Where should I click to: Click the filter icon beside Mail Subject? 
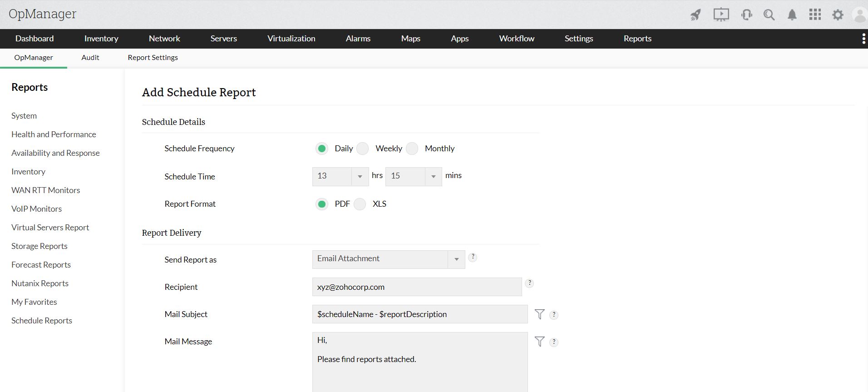click(539, 314)
